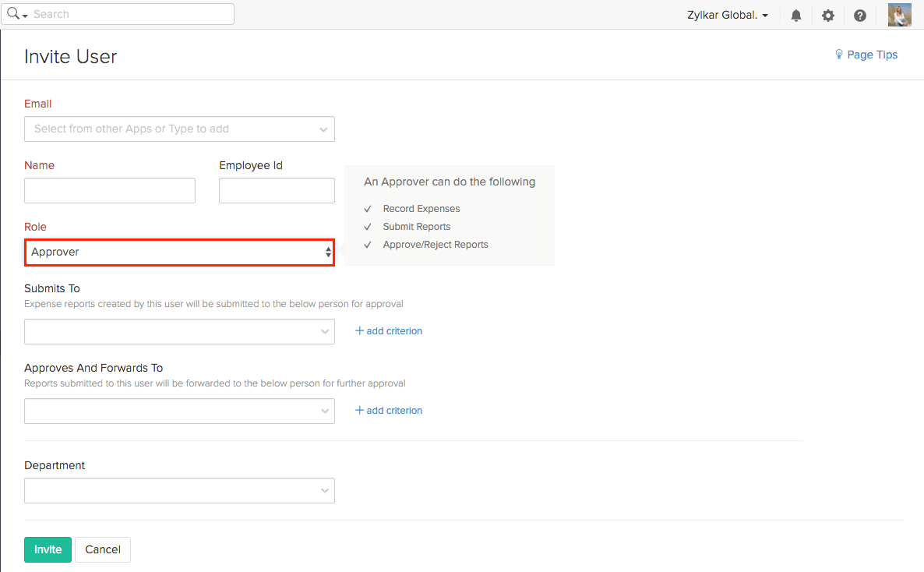
Task: Change the Role dropdown from Approver
Action: [179, 252]
